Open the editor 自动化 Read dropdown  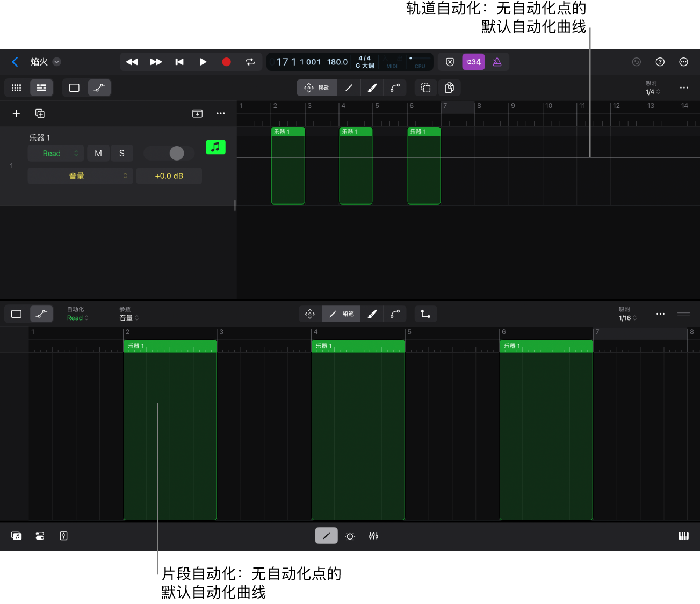pos(77,314)
